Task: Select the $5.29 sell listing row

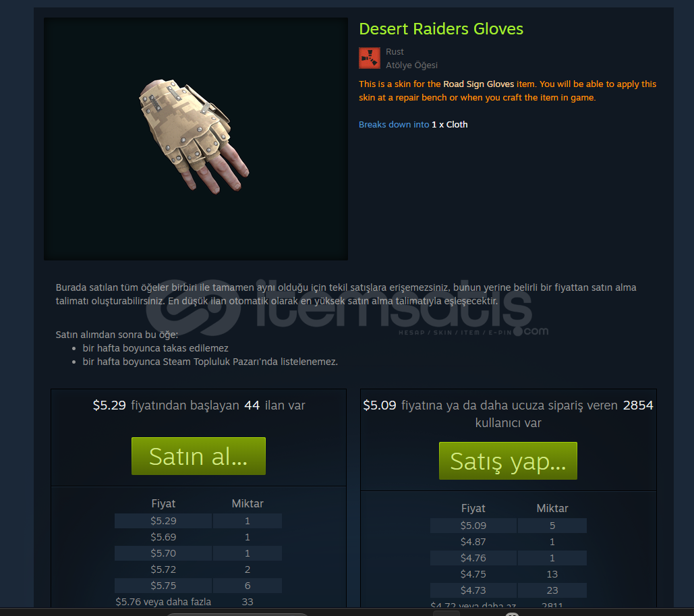Action: coord(198,521)
